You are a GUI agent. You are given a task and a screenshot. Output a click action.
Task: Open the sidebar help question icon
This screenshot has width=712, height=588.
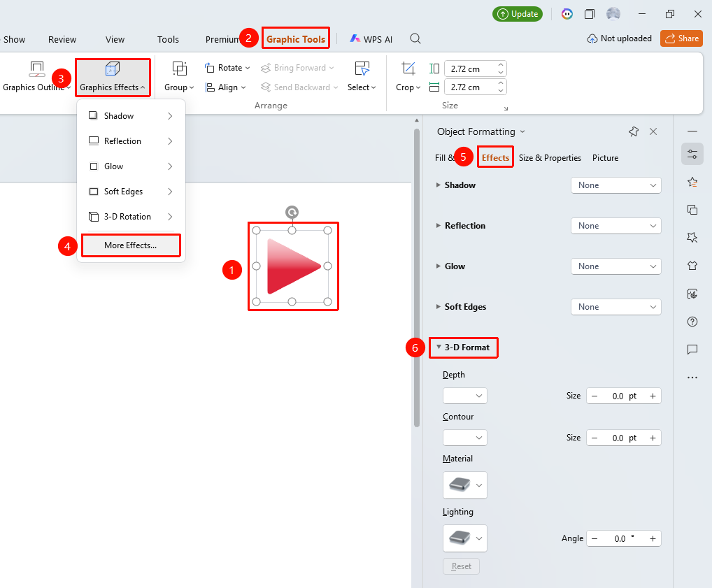pyautogui.click(x=692, y=322)
